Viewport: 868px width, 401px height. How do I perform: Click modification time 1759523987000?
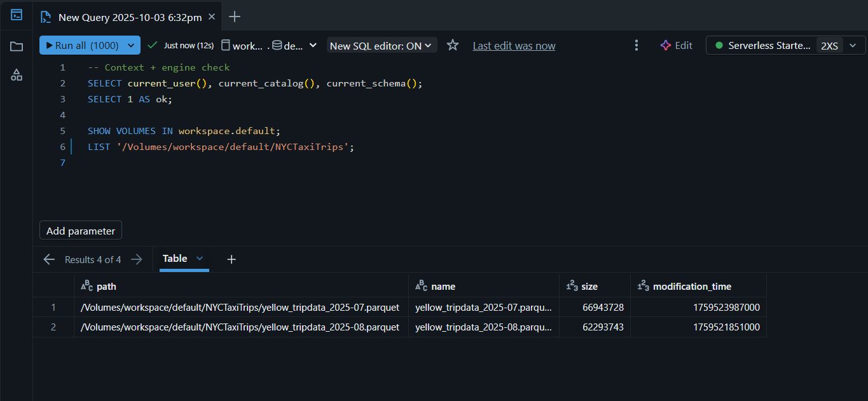click(726, 308)
